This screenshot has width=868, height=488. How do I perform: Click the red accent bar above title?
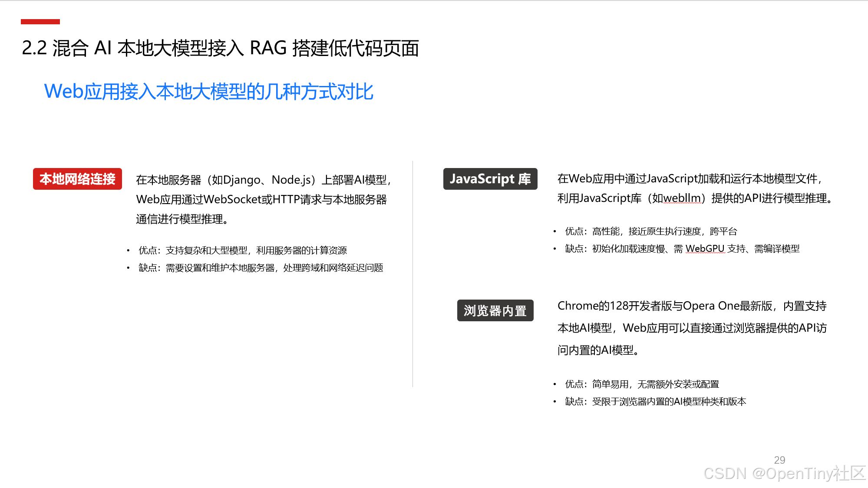(x=40, y=22)
